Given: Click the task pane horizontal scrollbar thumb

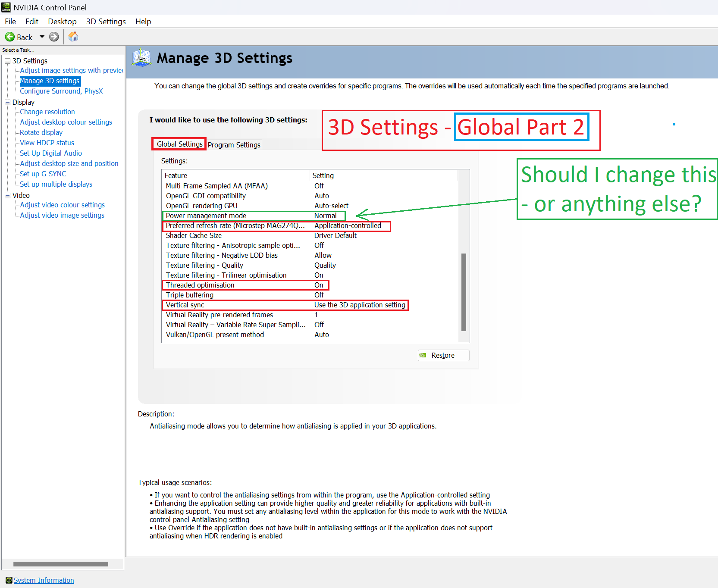Looking at the screenshot, I should 61,564.
